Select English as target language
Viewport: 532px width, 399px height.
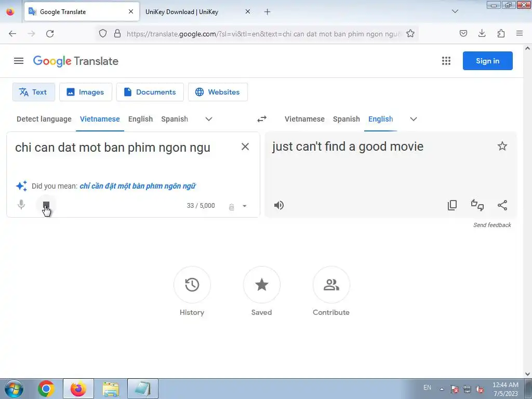click(381, 119)
